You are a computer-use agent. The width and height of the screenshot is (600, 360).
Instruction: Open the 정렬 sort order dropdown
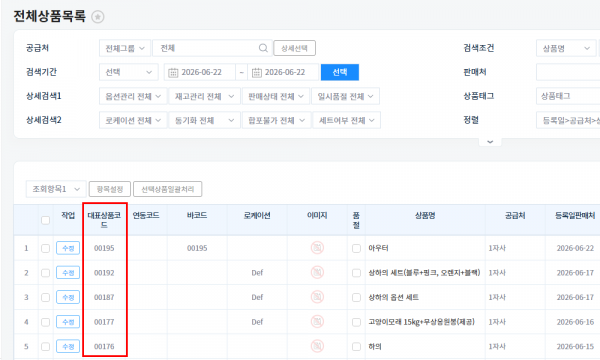568,121
